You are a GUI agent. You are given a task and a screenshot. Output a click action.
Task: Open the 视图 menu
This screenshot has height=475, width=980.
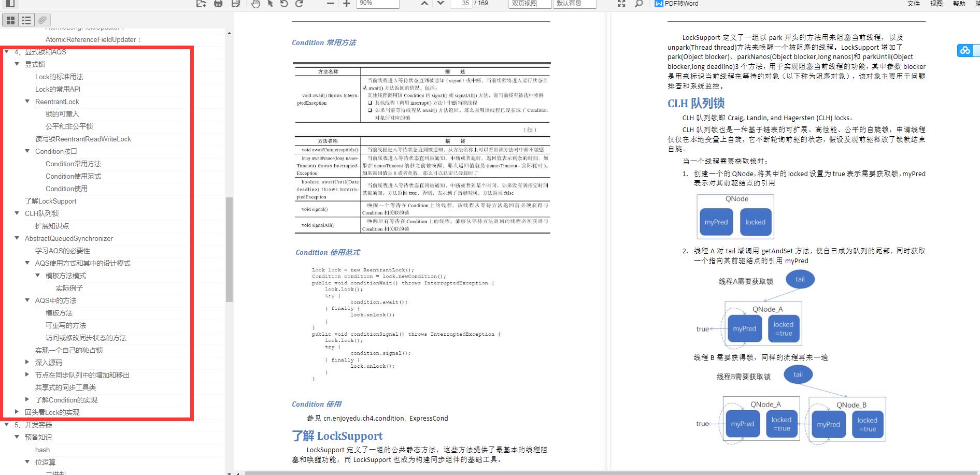point(936,4)
